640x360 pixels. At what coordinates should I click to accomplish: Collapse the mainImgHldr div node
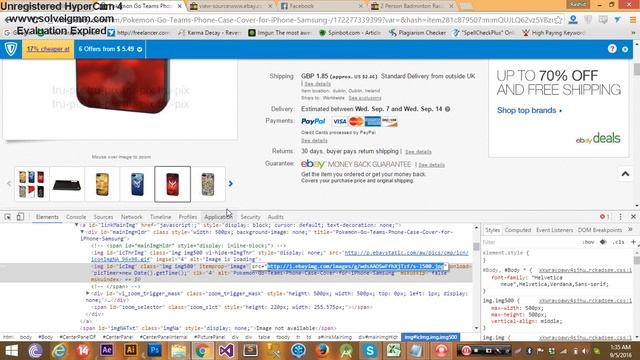coord(82,232)
